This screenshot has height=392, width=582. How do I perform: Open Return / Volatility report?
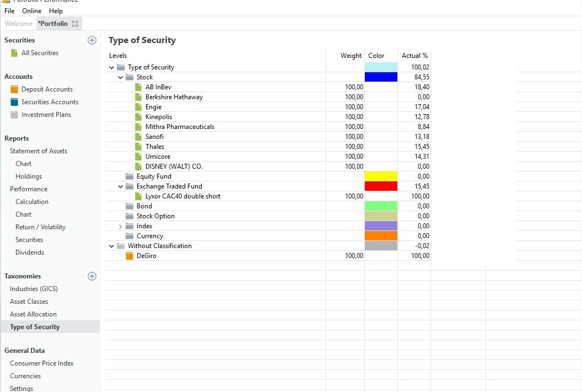click(40, 227)
